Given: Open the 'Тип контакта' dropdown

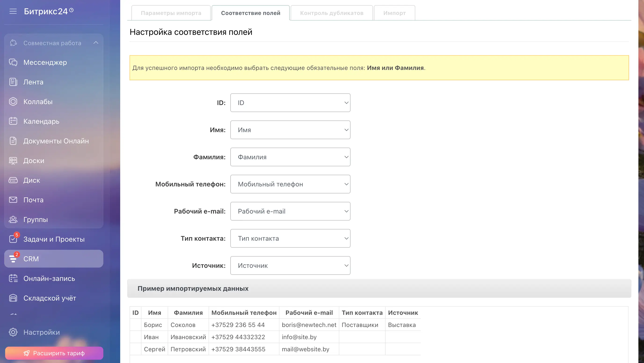Looking at the screenshot, I should coord(290,238).
